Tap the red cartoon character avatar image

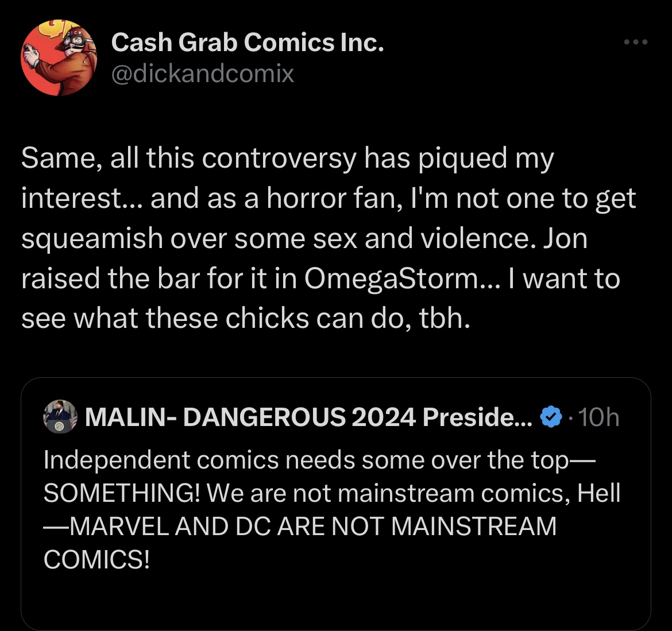coord(59,58)
